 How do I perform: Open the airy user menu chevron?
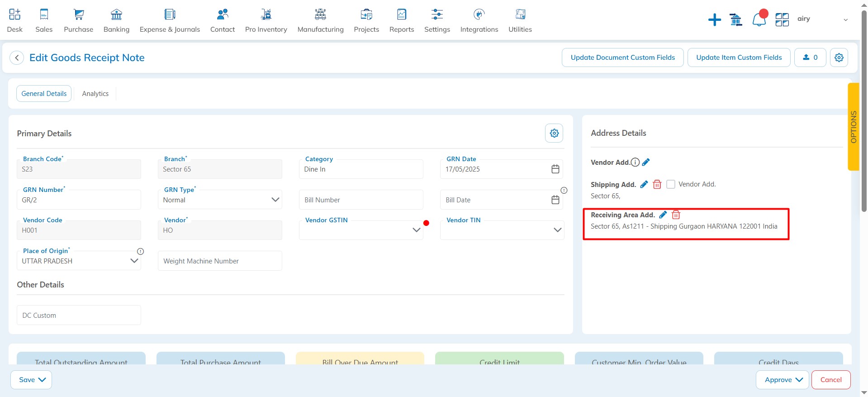(845, 20)
